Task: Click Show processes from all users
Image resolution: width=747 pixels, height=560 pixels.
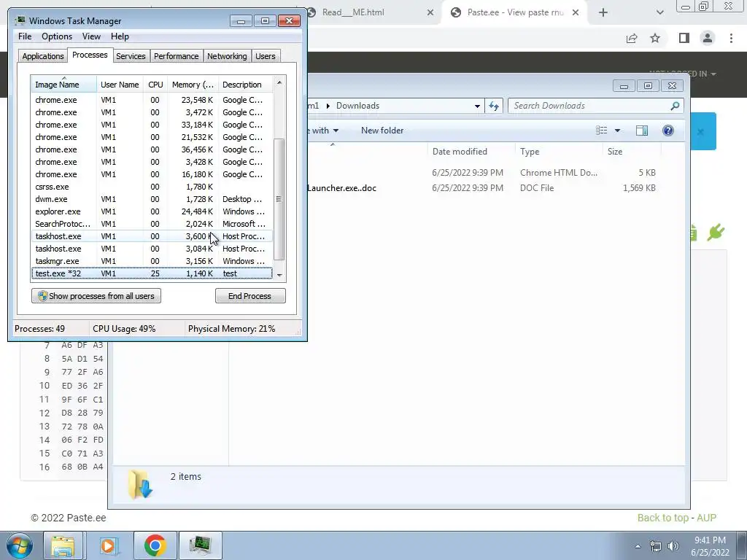Action: click(x=96, y=296)
